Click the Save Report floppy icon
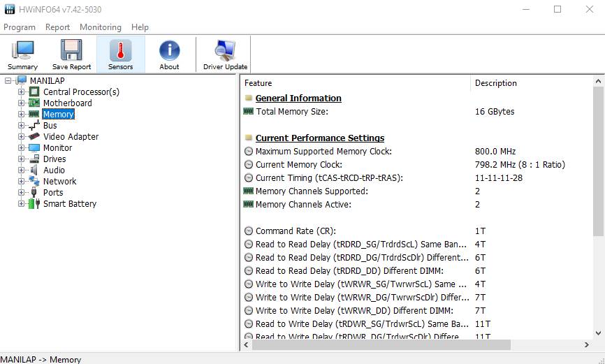 tap(71, 50)
